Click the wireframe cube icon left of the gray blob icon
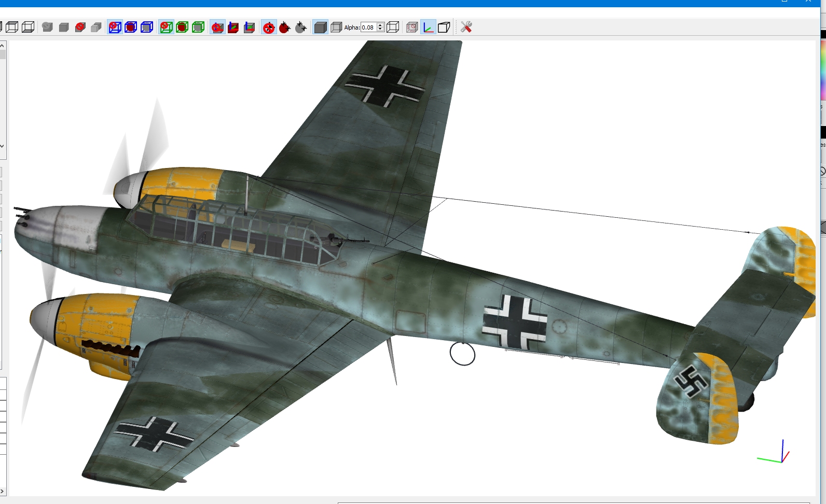The height and width of the screenshot is (504, 826). pos(28,27)
